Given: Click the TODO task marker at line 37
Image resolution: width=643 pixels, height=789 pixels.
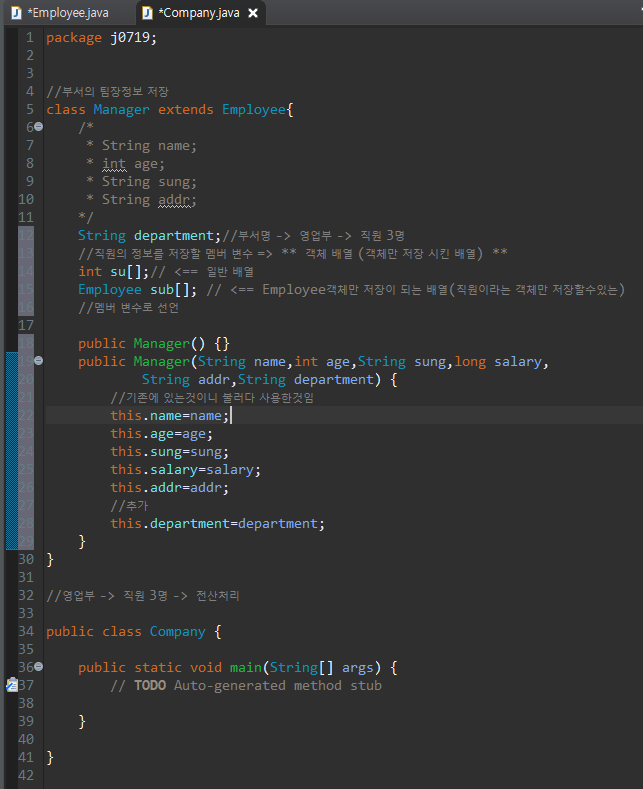Looking at the screenshot, I should pyautogui.click(x=12, y=685).
